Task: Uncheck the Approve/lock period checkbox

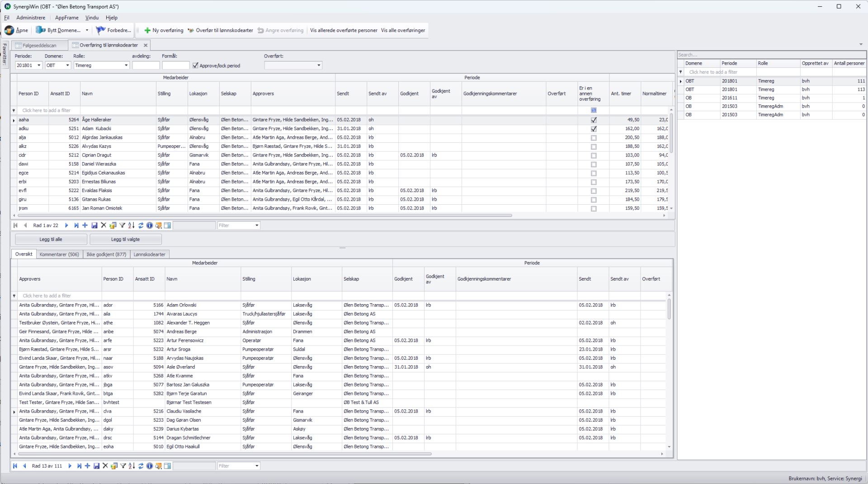Action: 195,66
